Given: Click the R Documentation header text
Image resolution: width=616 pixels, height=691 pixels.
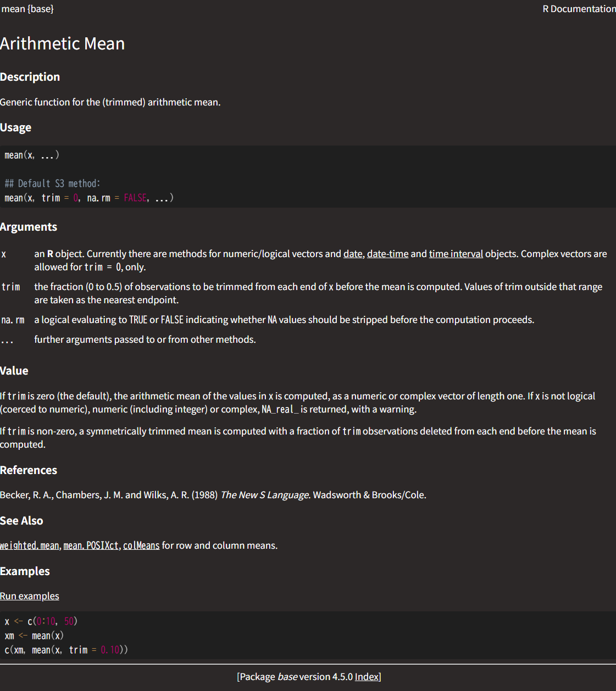Looking at the screenshot, I should click(x=579, y=9).
